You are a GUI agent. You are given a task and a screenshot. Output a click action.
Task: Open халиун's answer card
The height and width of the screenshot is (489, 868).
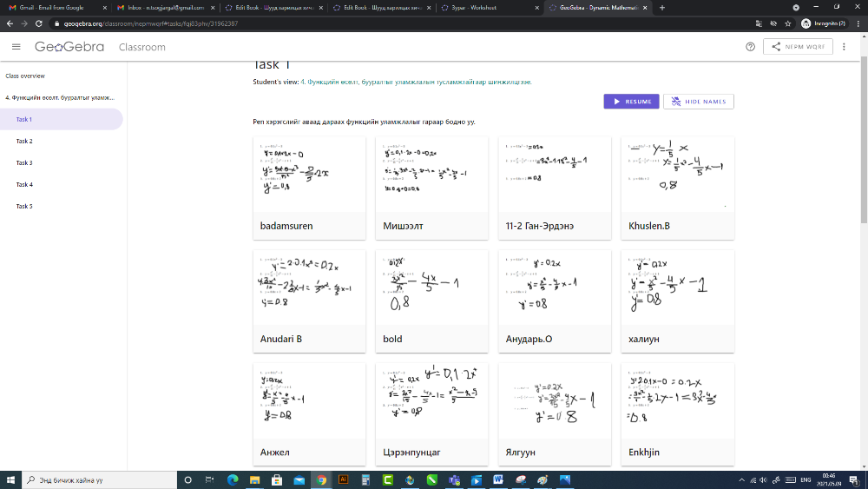coord(678,301)
